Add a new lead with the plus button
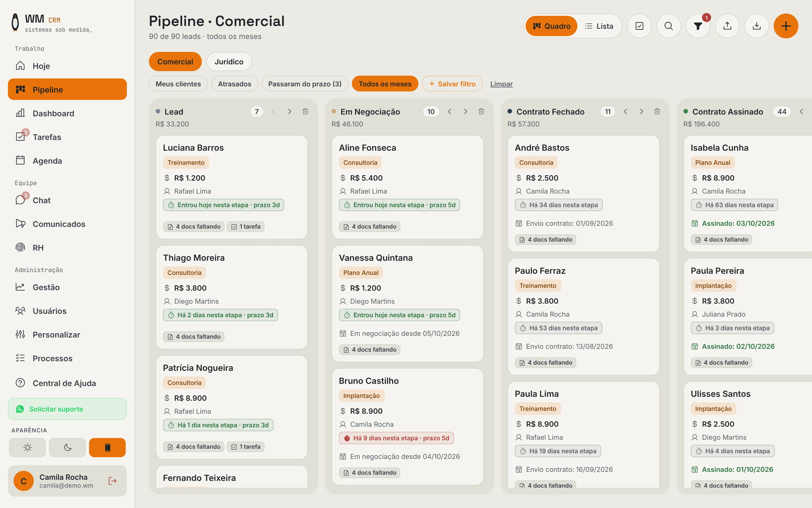This screenshot has width=812, height=508. coord(786,26)
